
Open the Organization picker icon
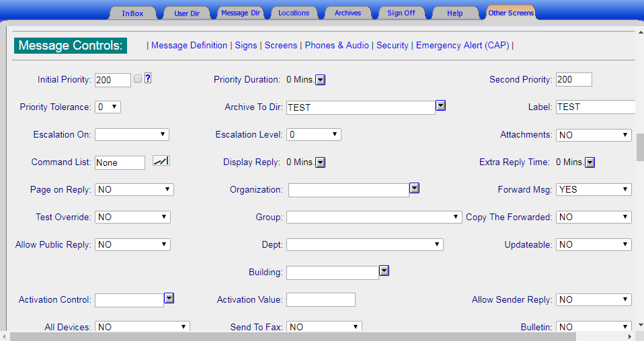tap(414, 189)
